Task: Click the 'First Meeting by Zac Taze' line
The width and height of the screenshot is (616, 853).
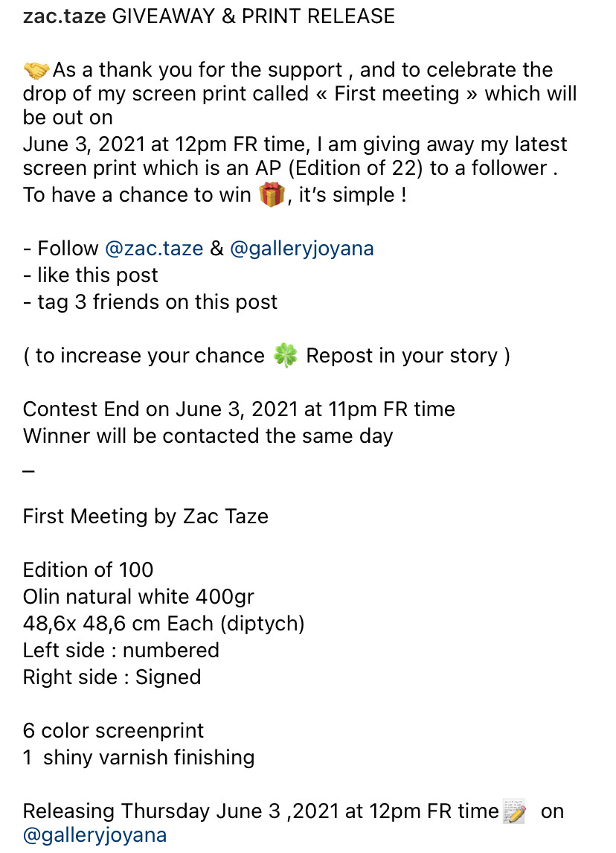Action: click(146, 517)
